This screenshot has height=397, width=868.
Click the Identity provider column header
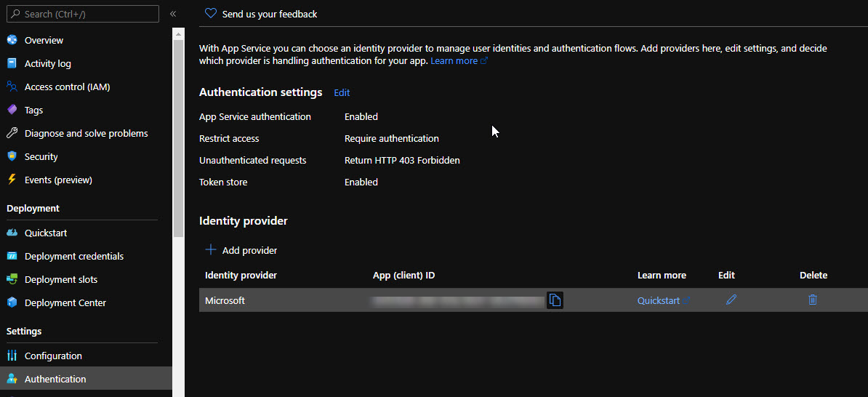[241, 275]
